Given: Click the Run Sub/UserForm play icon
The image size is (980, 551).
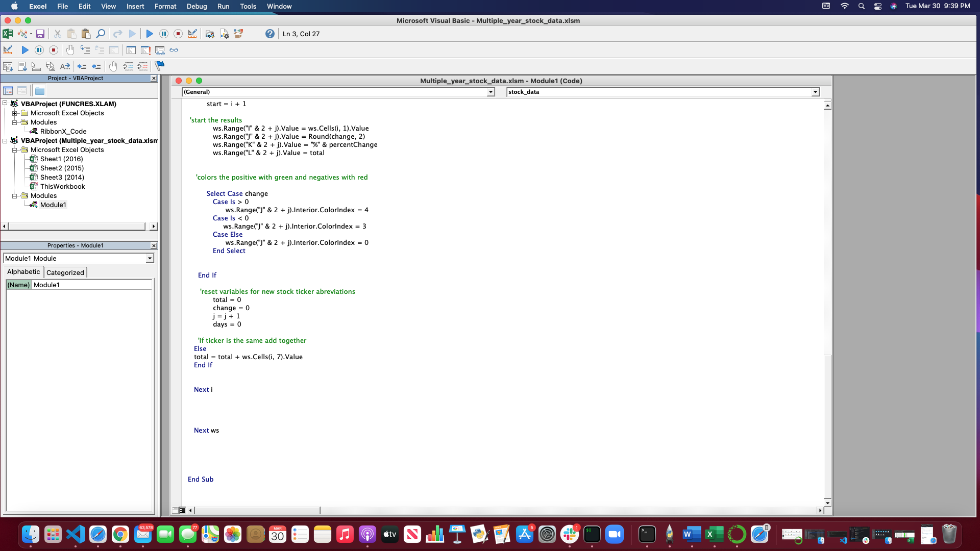Looking at the screenshot, I should point(150,34).
